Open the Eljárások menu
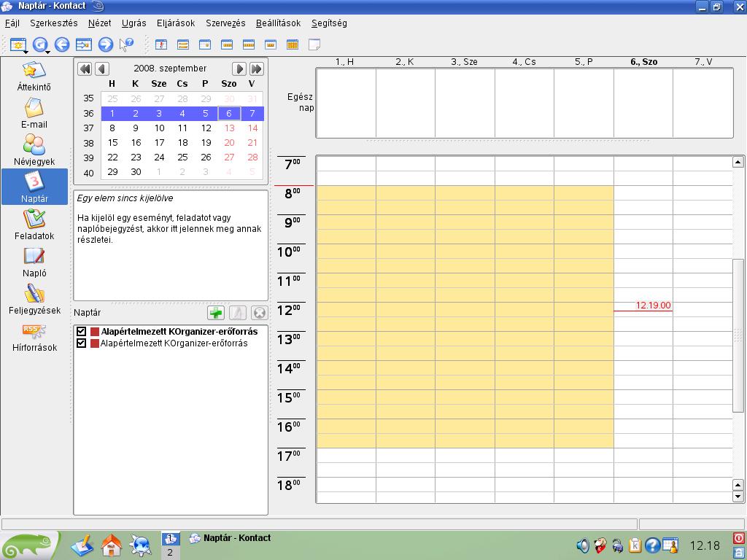Screen dimensions: 747x560 (x=176, y=23)
